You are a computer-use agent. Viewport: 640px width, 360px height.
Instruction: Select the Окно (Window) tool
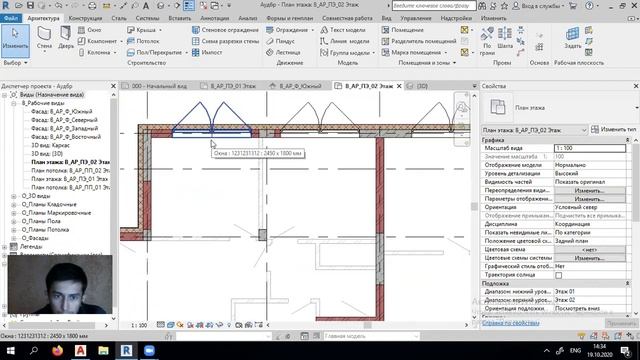[89, 30]
